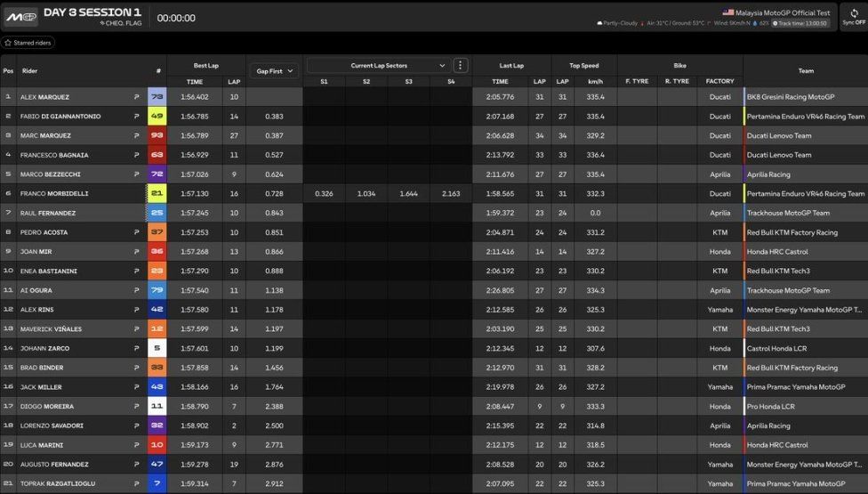Click the pit icon for Francesco Bagnaia

(x=136, y=155)
